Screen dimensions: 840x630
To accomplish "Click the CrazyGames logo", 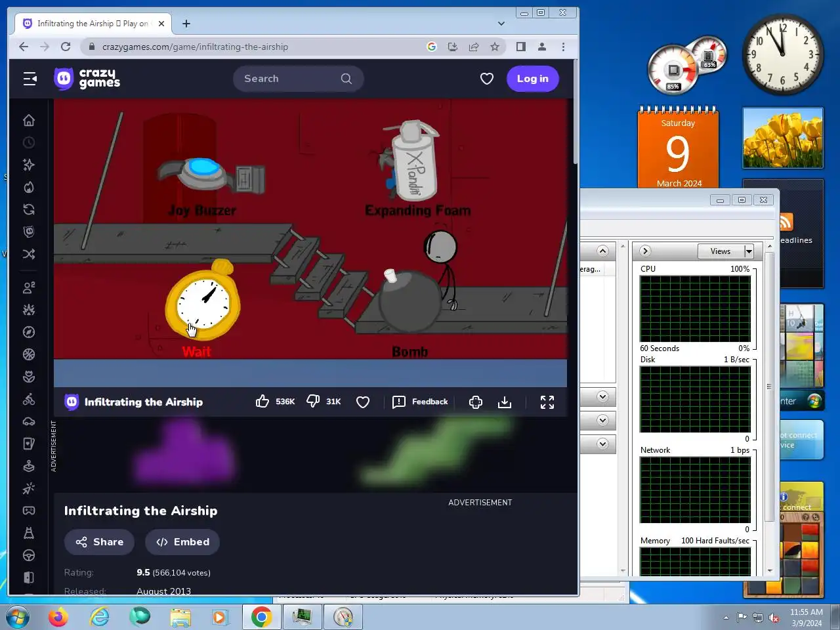I will coord(87,79).
